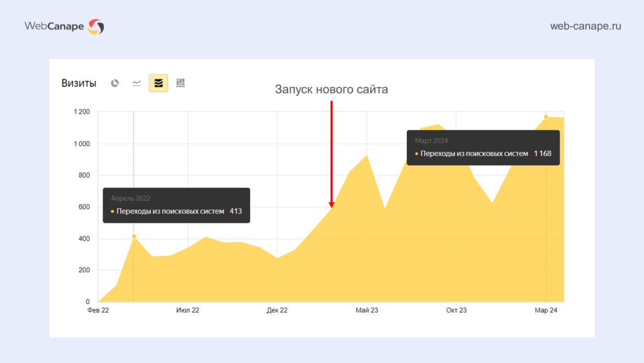
Task: Click the yellow dot in April 2022 tooltip
Action: 112,211
